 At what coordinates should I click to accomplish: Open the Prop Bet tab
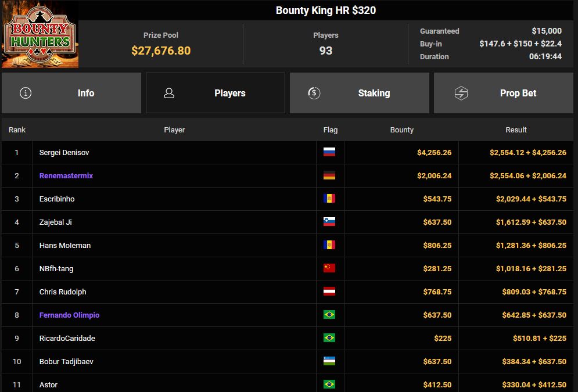tap(504, 93)
